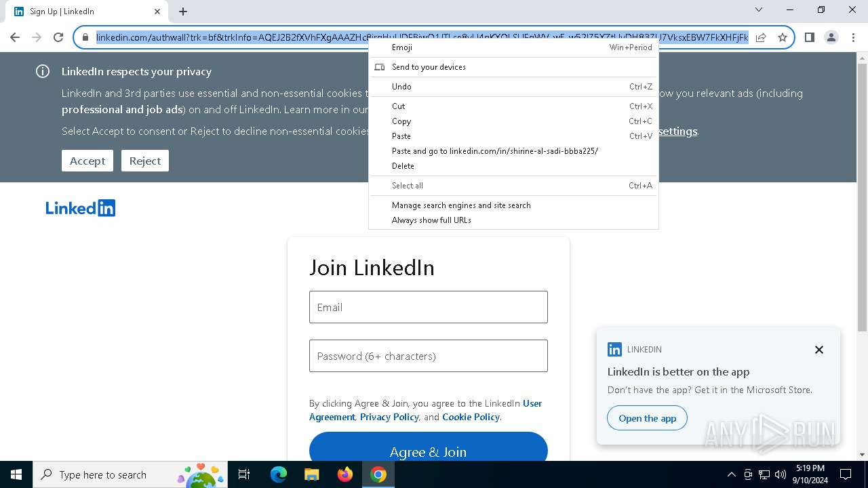Open the Privacy Policy link

(x=389, y=417)
